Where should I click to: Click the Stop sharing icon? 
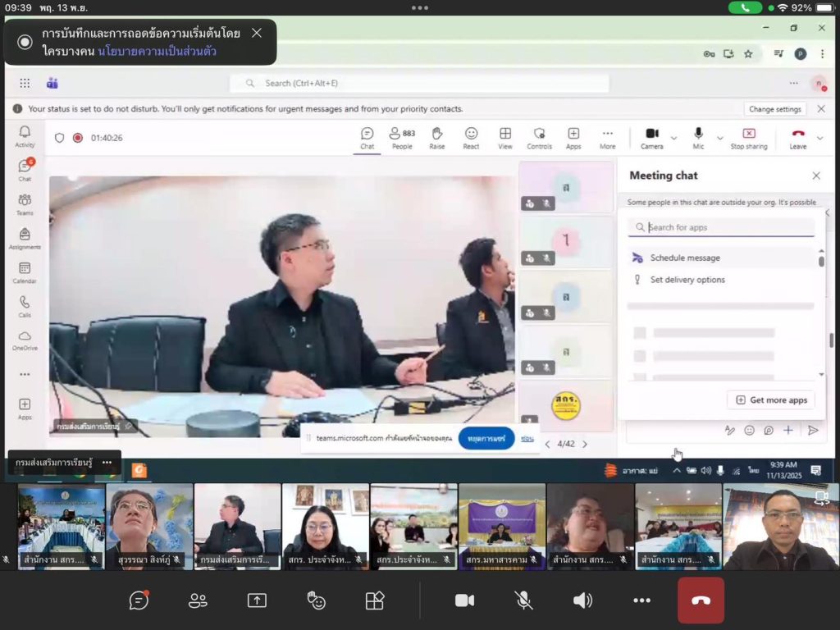pos(748,136)
